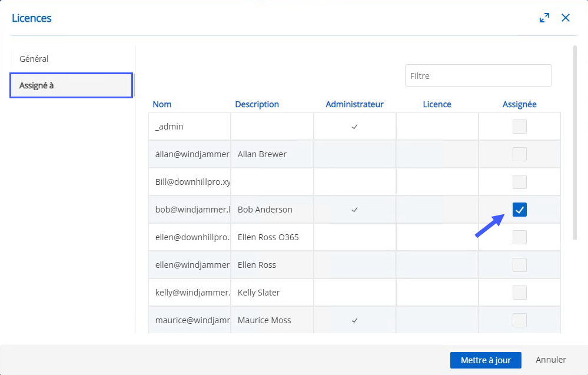Check Assignée box for _admin
Viewport: 588px width, 375px height.
coord(519,127)
